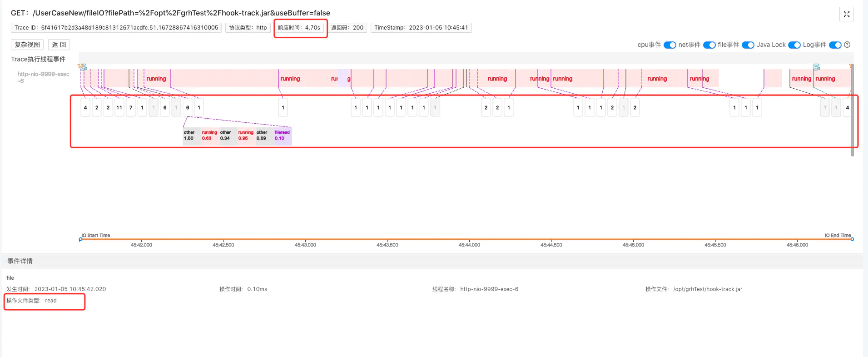Click the IO End Time marker
This screenshot has height=357, width=868.
coord(852,239)
